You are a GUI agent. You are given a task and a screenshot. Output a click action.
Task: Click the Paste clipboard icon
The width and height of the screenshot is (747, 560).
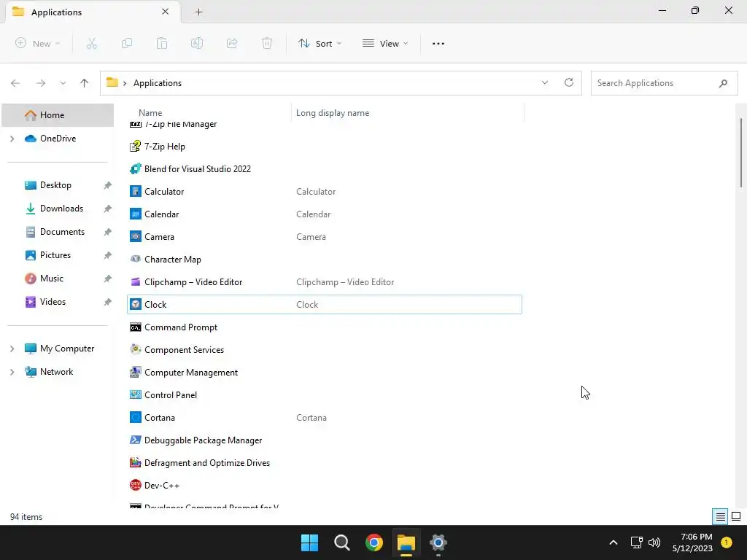162,43
